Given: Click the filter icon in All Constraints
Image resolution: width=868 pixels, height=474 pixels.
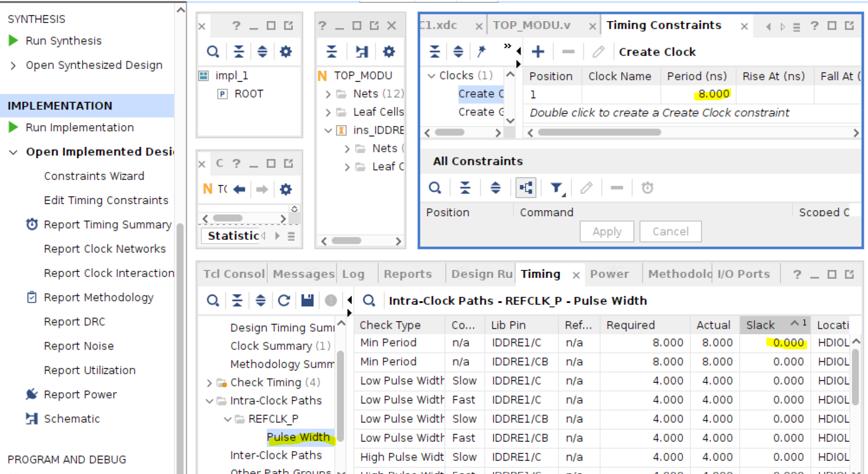Looking at the screenshot, I should [x=556, y=188].
